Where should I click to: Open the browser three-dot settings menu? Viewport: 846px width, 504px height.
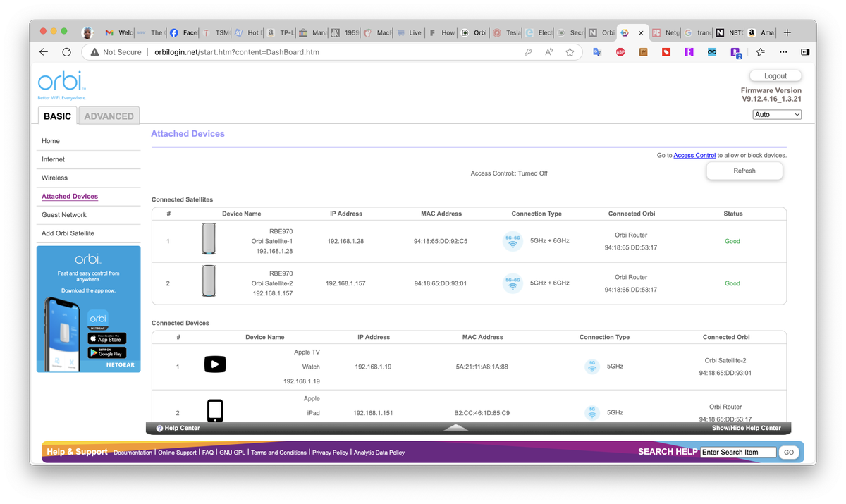[x=783, y=52]
